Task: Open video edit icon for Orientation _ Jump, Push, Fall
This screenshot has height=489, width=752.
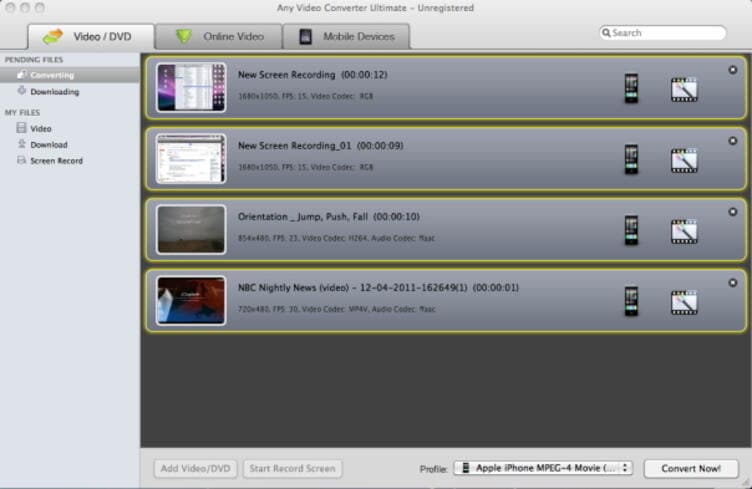Action: pyautogui.click(x=684, y=232)
